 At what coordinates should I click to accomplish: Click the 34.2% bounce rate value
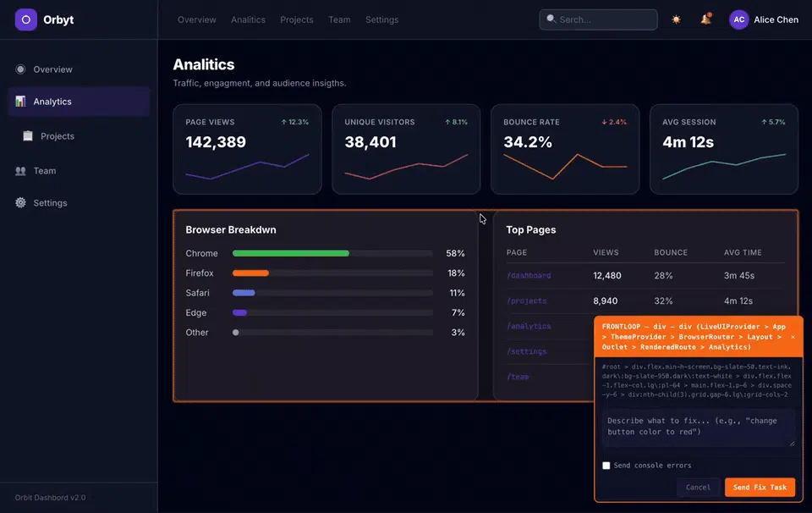528,142
